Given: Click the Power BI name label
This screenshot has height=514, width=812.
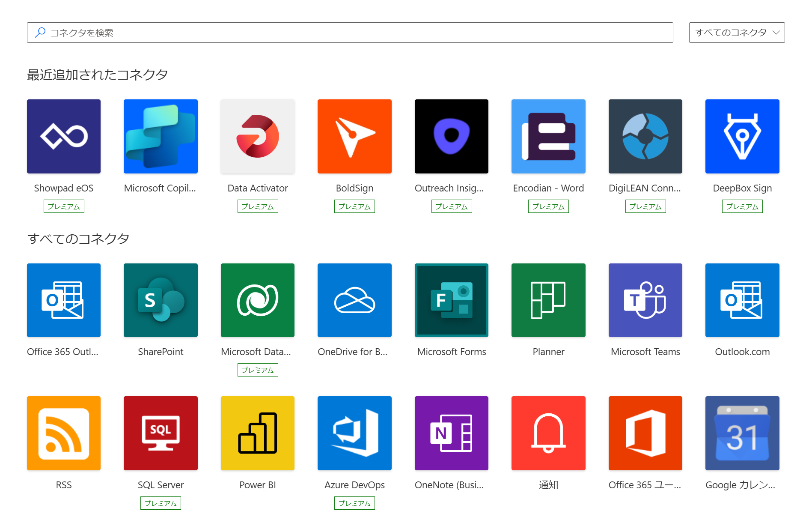Looking at the screenshot, I should click(258, 485).
